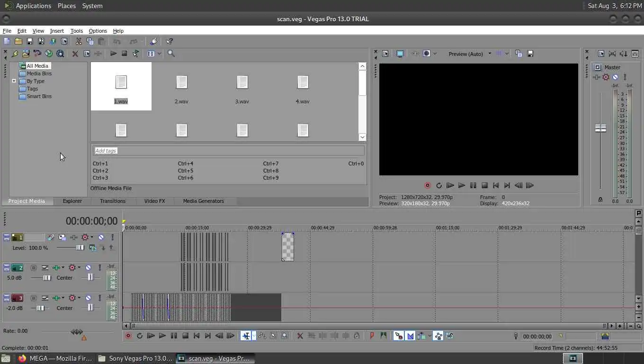Click the Copy icon in the main toolbar
Image resolution: width=644 pixels, height=364 pixels.
click(x=90, y=42)
